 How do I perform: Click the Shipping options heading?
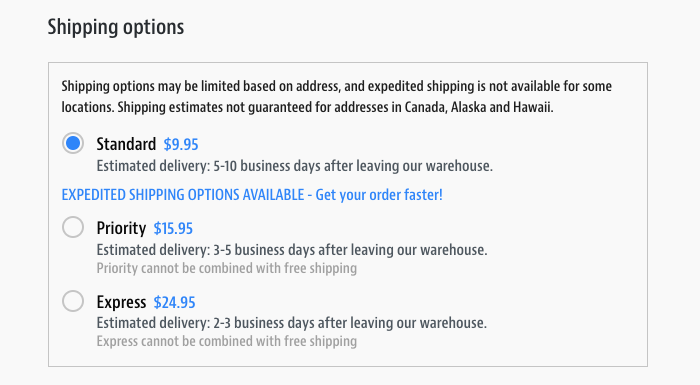[x=116, y=27]
